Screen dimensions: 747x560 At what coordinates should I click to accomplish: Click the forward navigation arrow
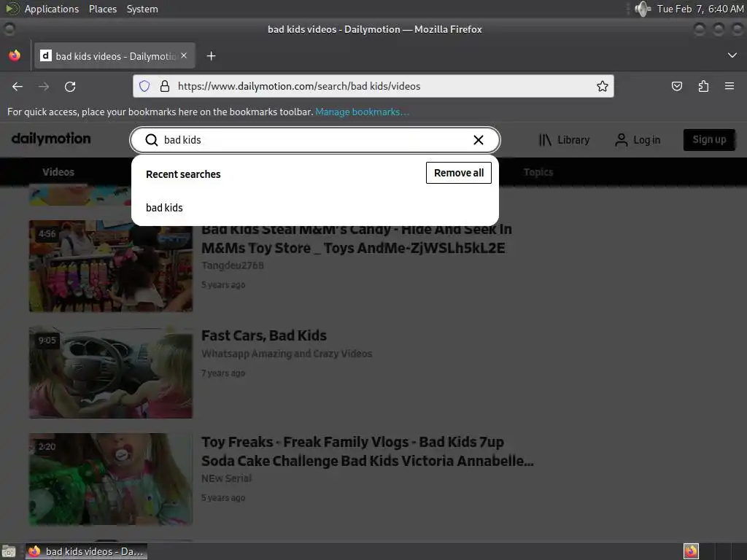click(44, 87)
